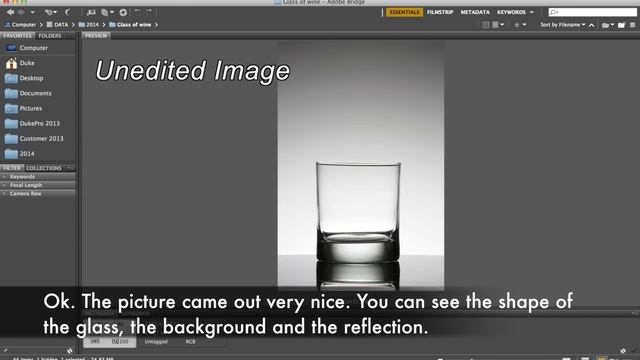Create a new folder icon

[x=622, y=25]
